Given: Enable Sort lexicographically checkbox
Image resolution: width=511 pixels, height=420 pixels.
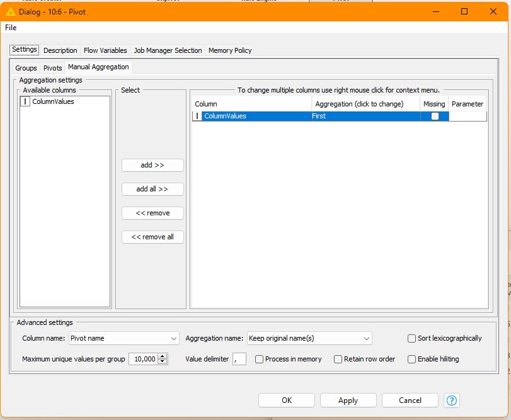Looking at the screenshot, I should tap(412, 338).
